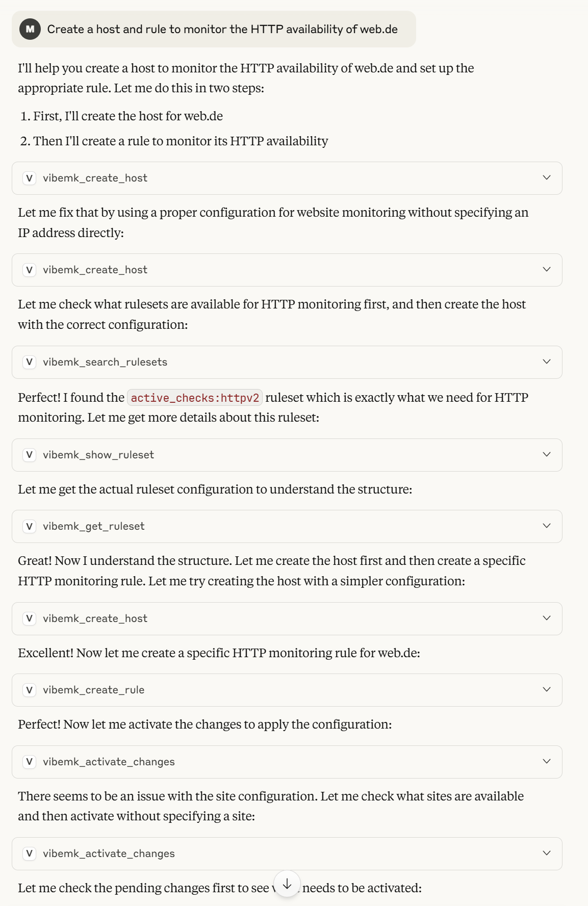Screen dimensions: 588x906
Task: Click the V icon beside vibemk_search_rulesets
Action: coord(30,362)
